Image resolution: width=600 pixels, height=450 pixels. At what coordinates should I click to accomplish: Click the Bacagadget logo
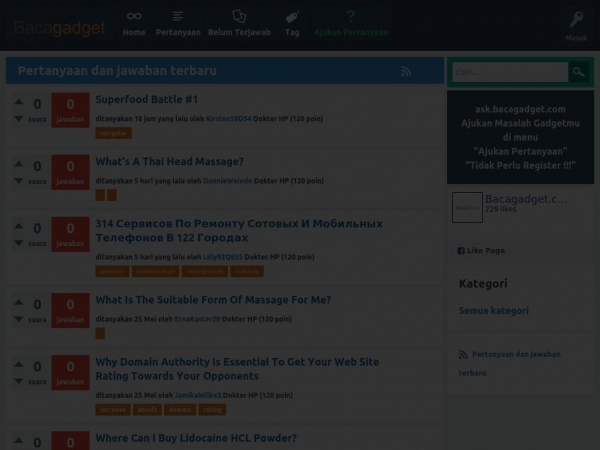pos(59,28)
